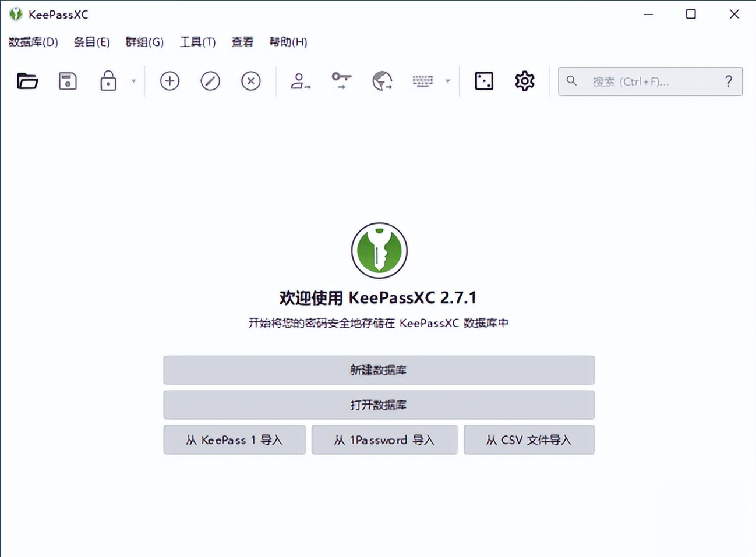Viewport: 756px width, 557px height.
Task: Expand the arrow beside the keyboard icon
Action: 448,81
